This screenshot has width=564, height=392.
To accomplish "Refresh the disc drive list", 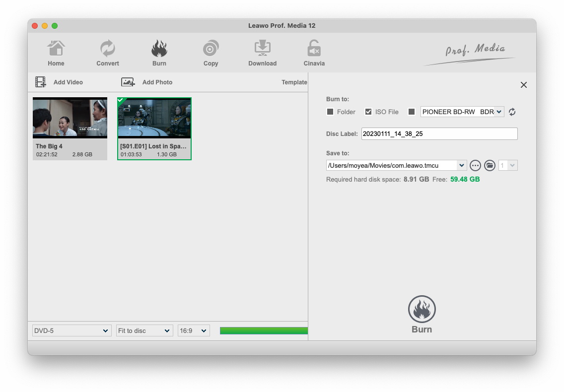I will click(x=512, y=112).
